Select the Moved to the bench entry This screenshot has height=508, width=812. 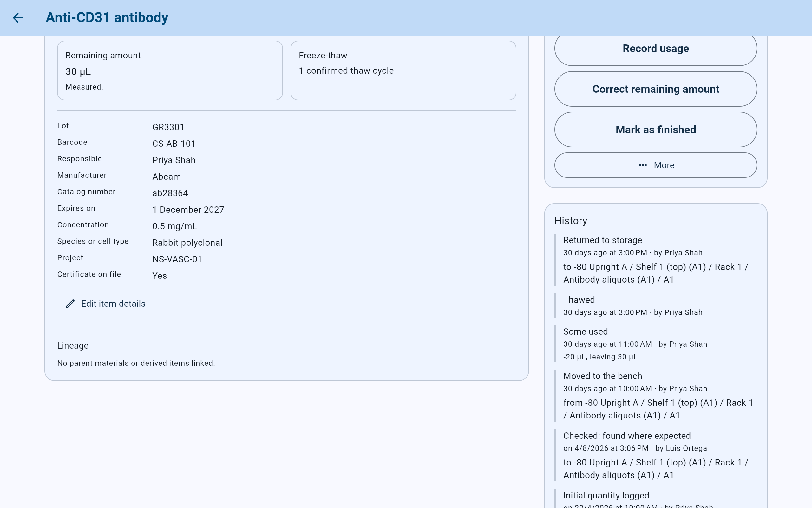tap(656, 396)
